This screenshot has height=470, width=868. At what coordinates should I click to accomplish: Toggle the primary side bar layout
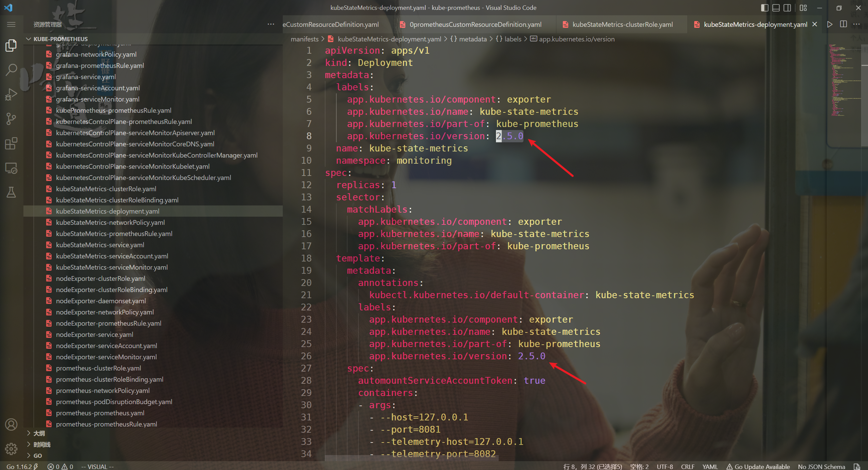(x=764, y=7)
